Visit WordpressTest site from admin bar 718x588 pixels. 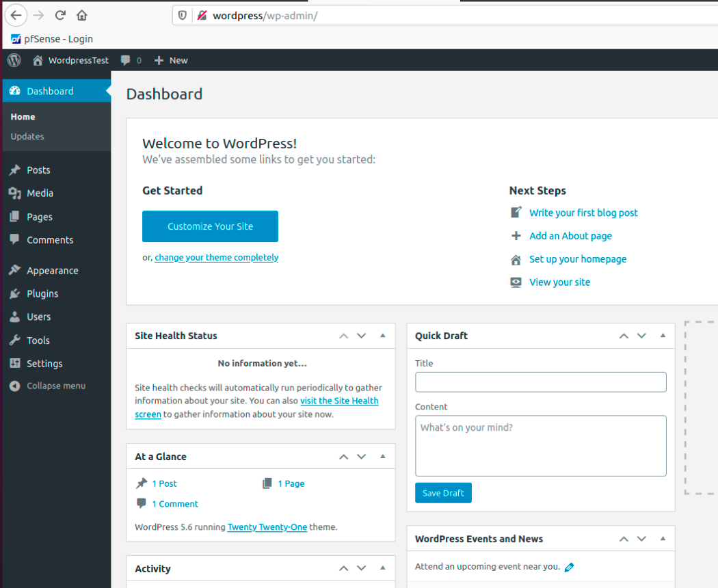click(x=71, y=60)
